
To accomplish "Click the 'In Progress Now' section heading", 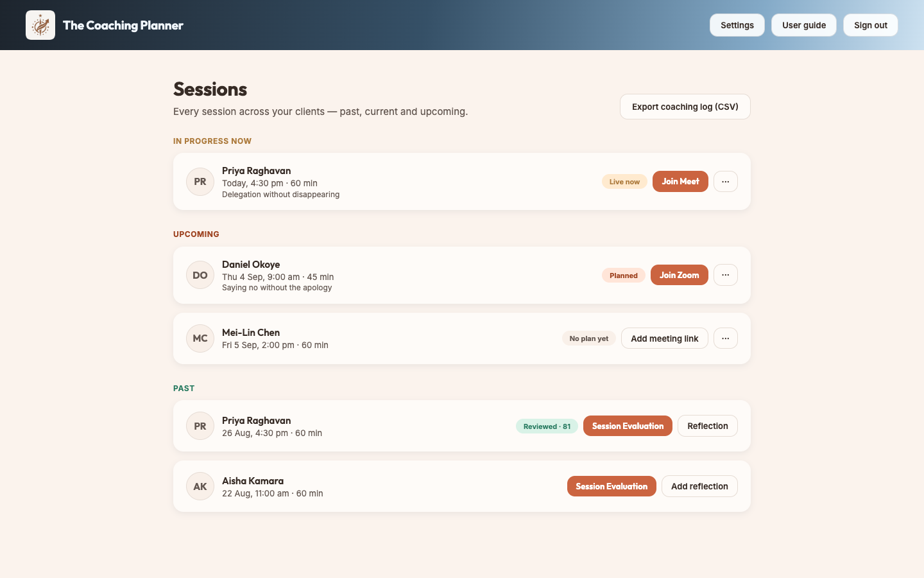I will click(212, 141).
